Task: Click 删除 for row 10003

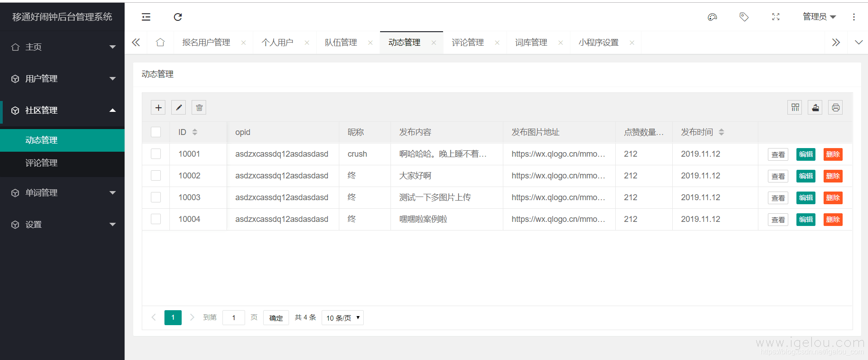Action: click(x=833, y=198)
